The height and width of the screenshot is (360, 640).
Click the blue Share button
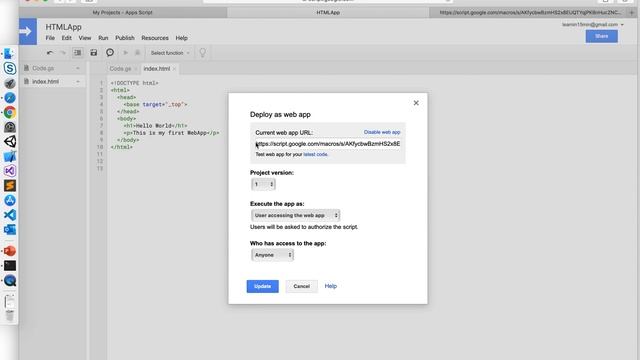pyautogui.click(x=602, y=36)
